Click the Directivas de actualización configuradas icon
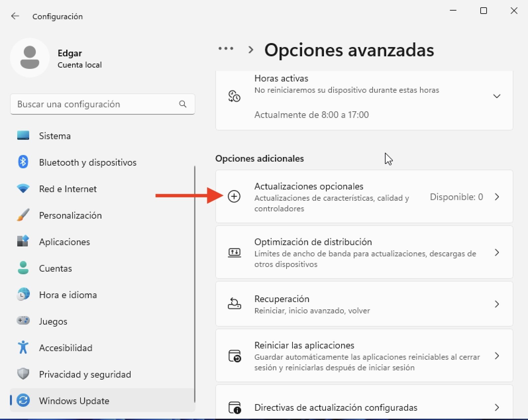 tap(235, 407)
